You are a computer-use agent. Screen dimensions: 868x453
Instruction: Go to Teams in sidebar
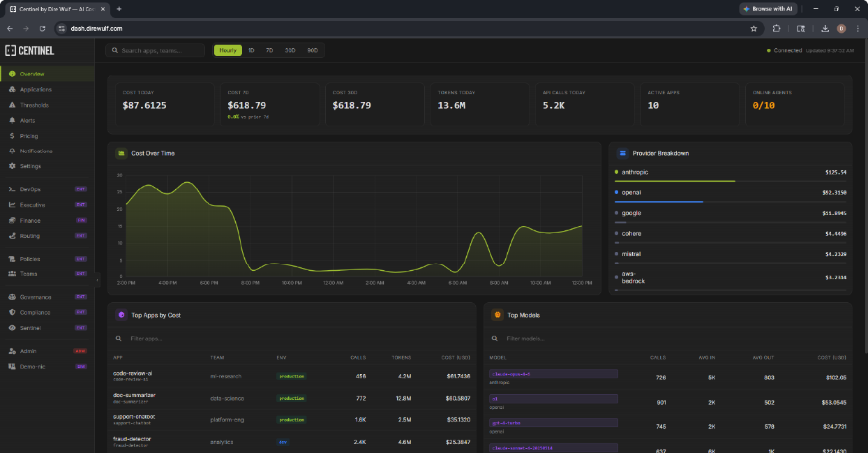point(29,274)
